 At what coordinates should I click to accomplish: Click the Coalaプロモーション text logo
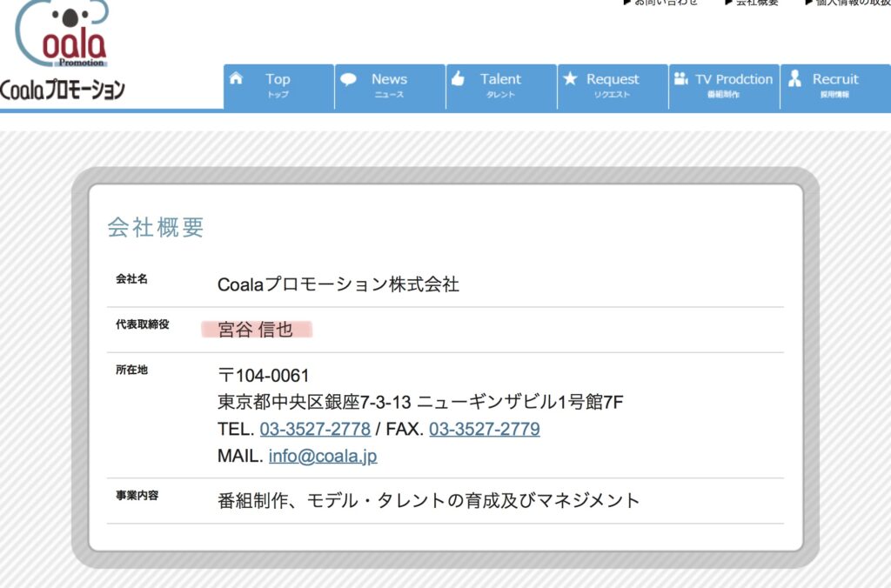(x=62, y=90)
